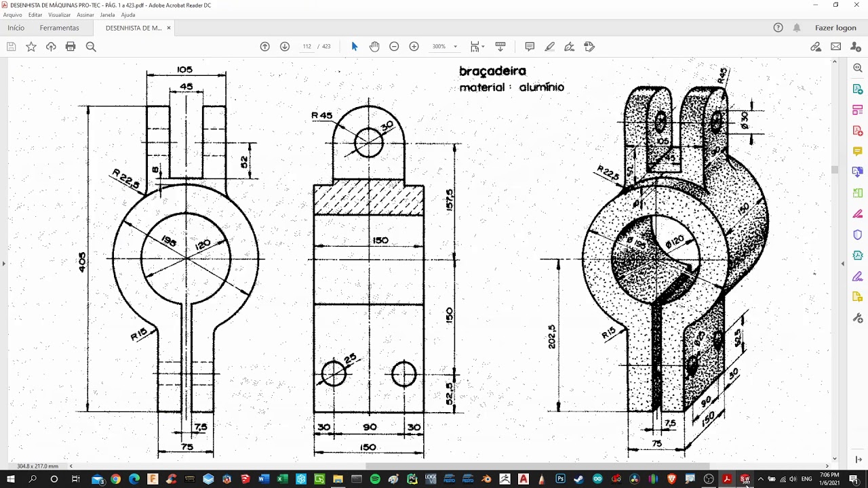Open green Compress PDF tool icon
This screenshot has width=868, height=488.
[x=858, y=193]
